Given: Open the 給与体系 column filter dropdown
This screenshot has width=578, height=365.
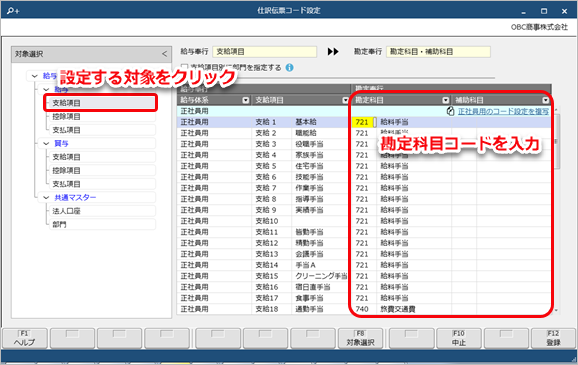Looking at the screenshot, I should (x=246, y=100).
